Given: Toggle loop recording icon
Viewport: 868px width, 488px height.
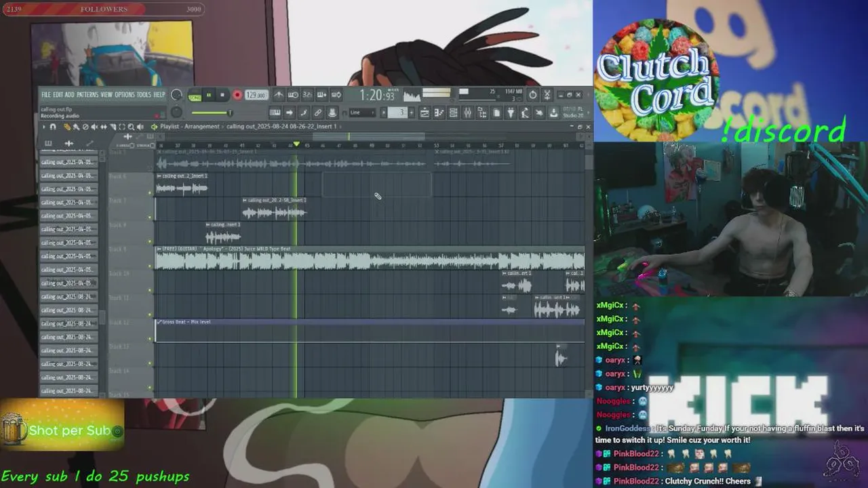Looking at the screenshot, I should coord(336,95).
